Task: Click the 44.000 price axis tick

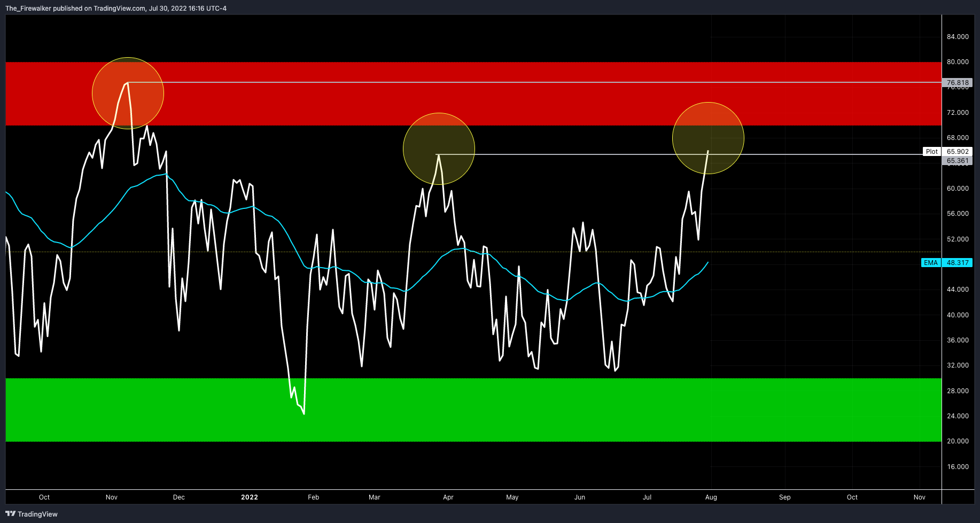Action: click(958, 290)
